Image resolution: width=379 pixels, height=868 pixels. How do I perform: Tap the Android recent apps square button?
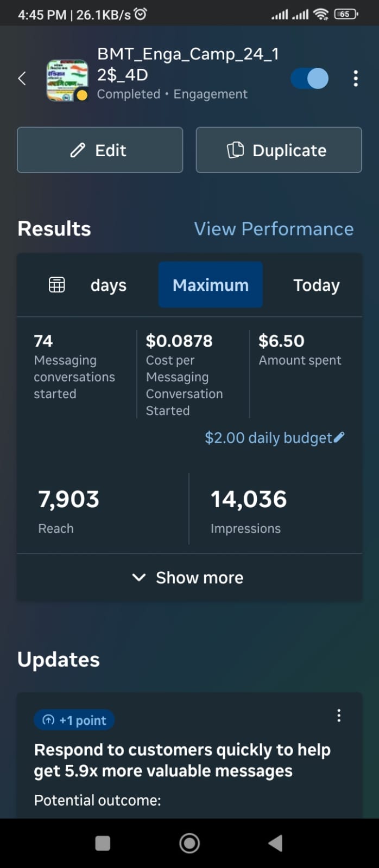point(103,843)
